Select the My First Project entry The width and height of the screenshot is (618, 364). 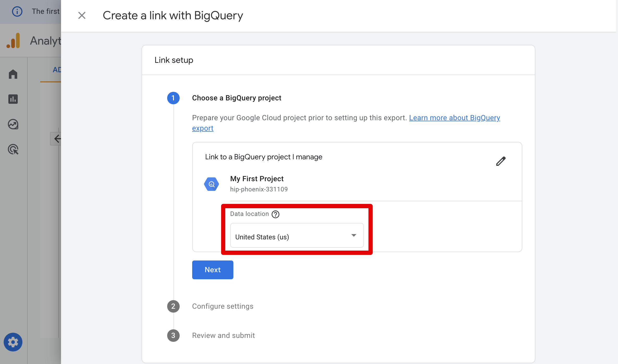tap(257, 179)
